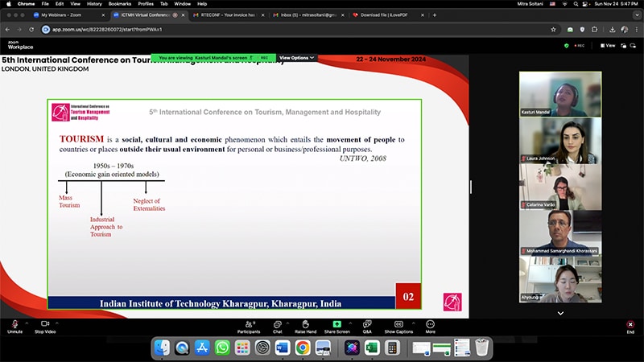Click the Show Captions icon
644x362 pixels.
point(398,324)
